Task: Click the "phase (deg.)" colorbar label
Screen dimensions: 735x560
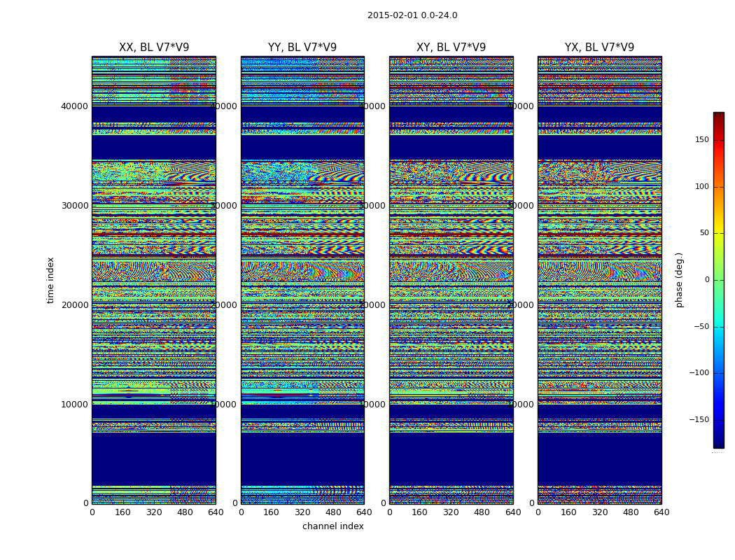Action: (679, 280)
